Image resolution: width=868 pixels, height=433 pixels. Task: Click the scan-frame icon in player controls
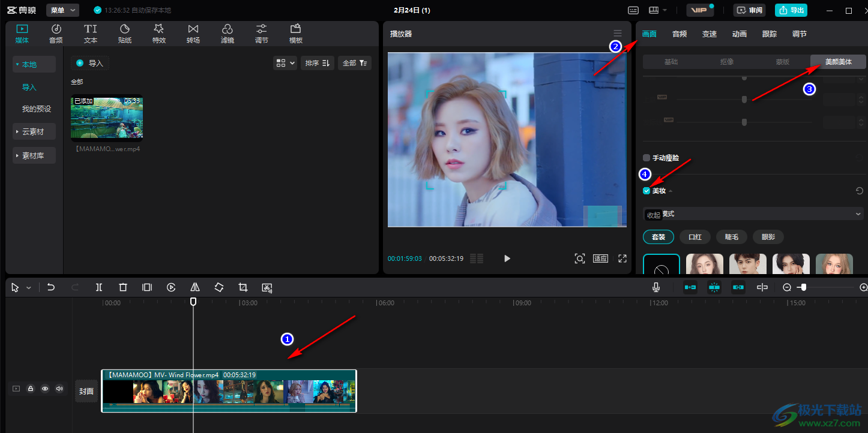point(580,258)
